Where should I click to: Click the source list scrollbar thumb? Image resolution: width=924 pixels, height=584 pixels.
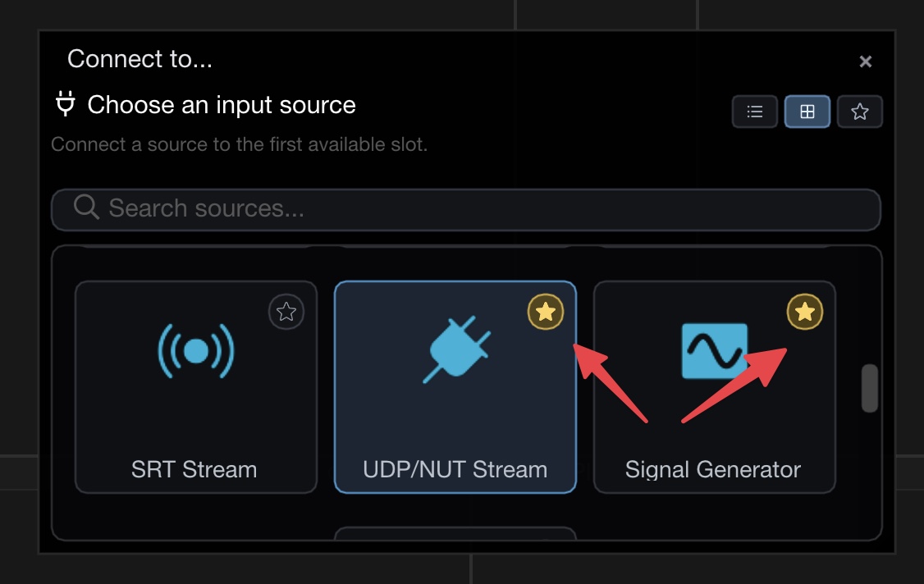pyautogui.click(x=869, y=388)
